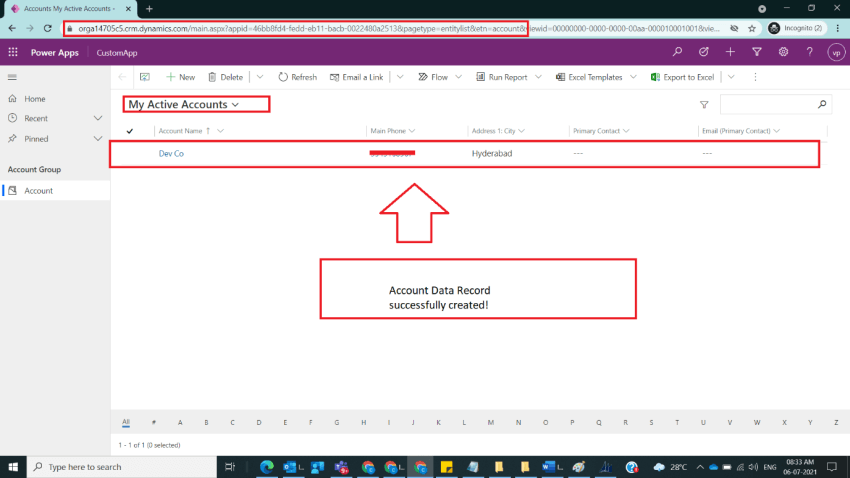Open the Primary Contact column menu
The height and width of the screenshot is (478, 850).
pyautogui.click(x=626, y=131)
